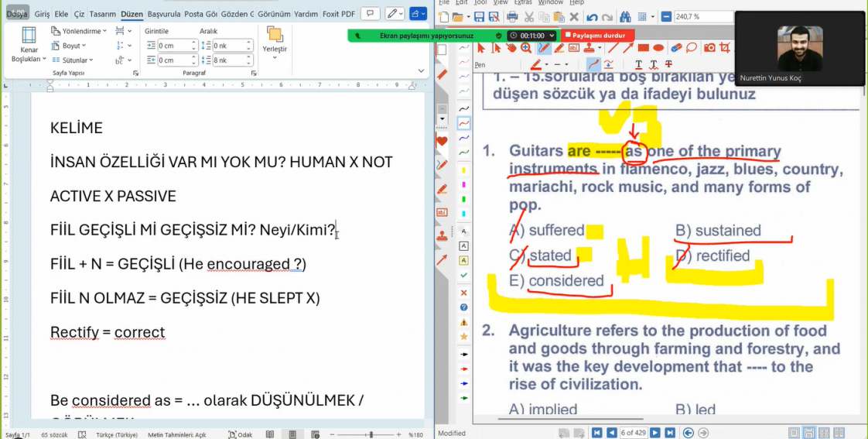Open the Extras menu in PDF viewer
The width and height of the screenshot is (868, 439).
(523, 2)
